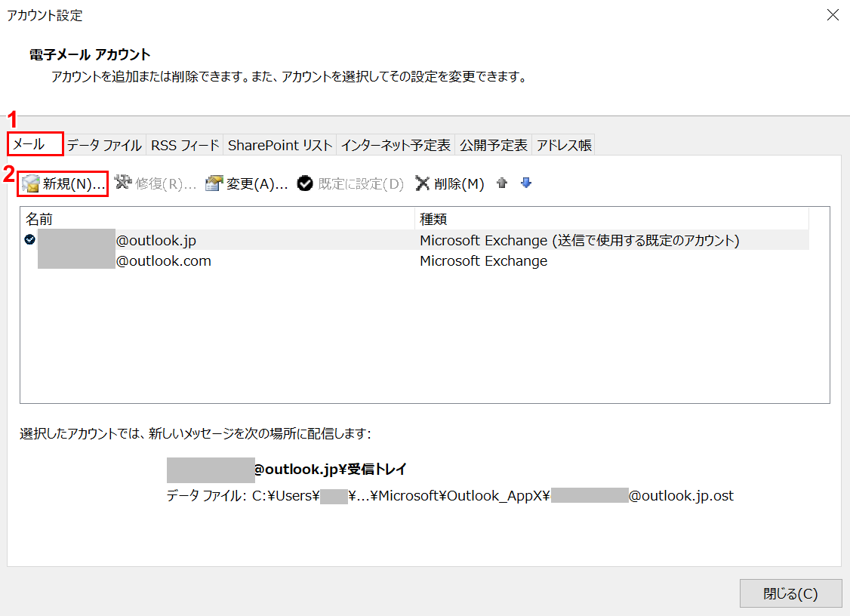Open the インターネット予定表 tab
Image resolution: width=850 pixels, height=616 pixels.
(396, 146)
